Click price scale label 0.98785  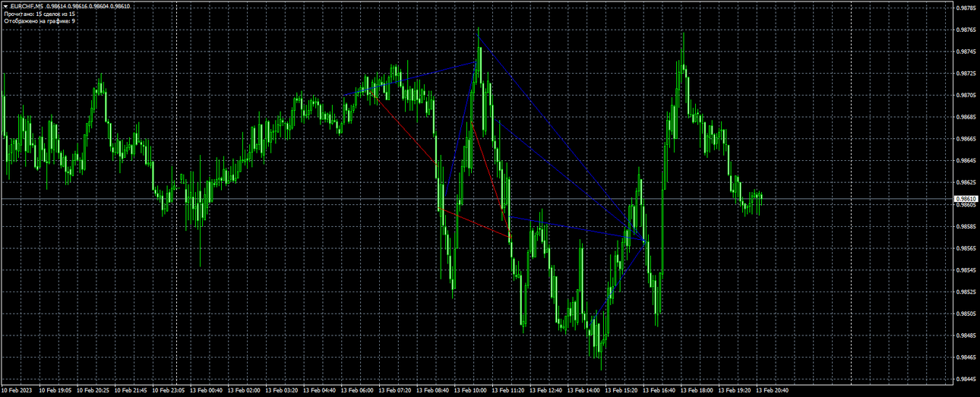[965, 8]
